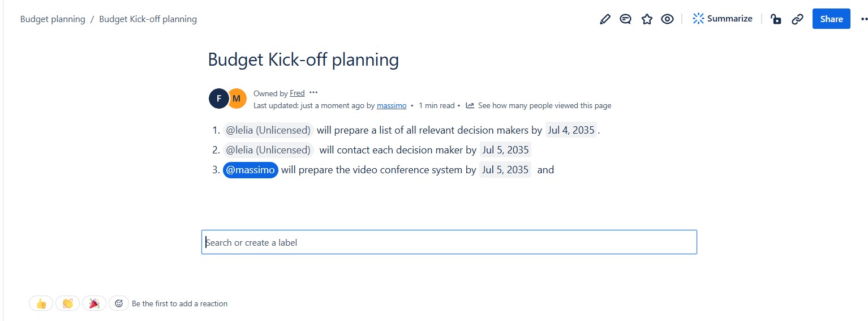Toggle the watch page eye icon

[668, 19]
